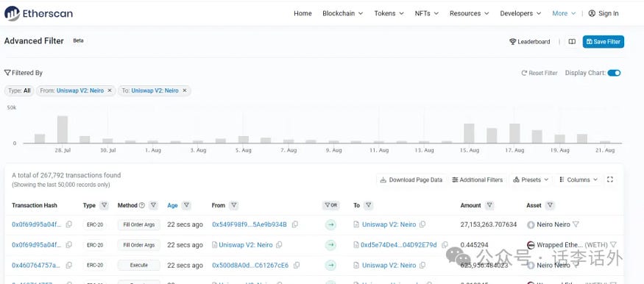The width and height of the screenshot is (644, 284).
Task: Click Sign In
Action: click(604, 13)
